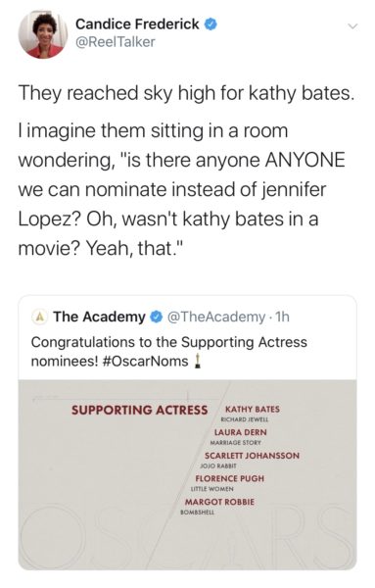Click the Oscar statuette emoji
The width and height of the screenshot is (375, 588).
pos(198,362)
